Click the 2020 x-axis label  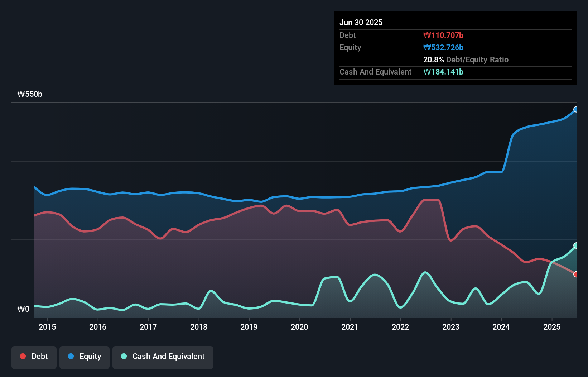pos(299,327)
